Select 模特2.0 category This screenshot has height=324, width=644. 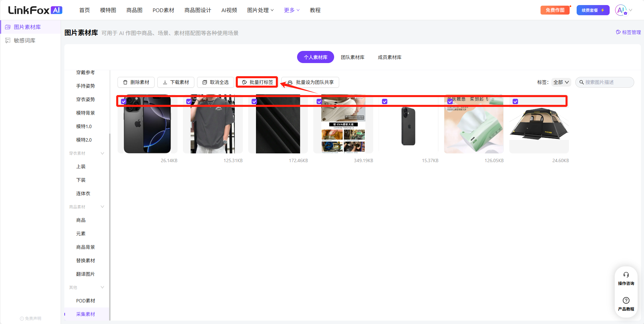pyautogui.click(x=84, y=140)
